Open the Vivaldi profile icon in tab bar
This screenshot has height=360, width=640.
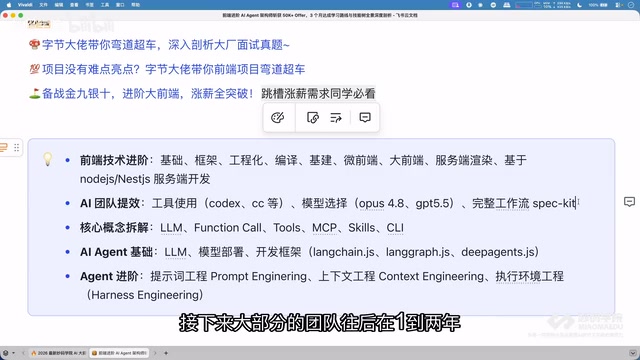point(6,353)
